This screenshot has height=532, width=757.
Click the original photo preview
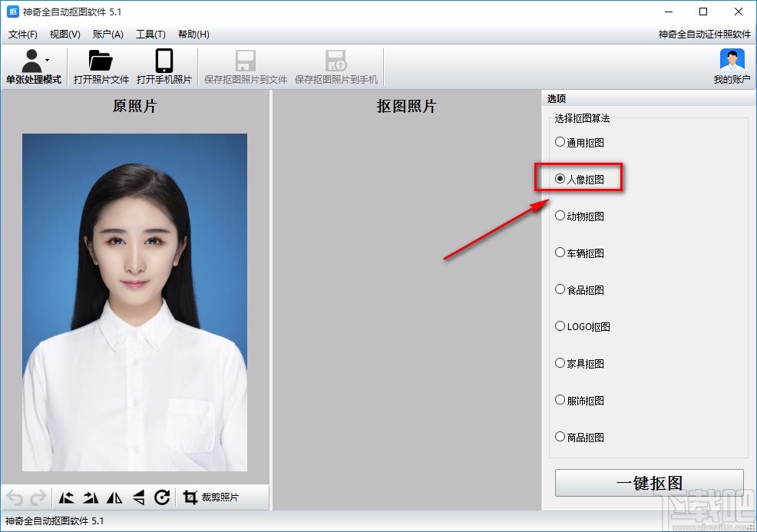pos(134,302)
